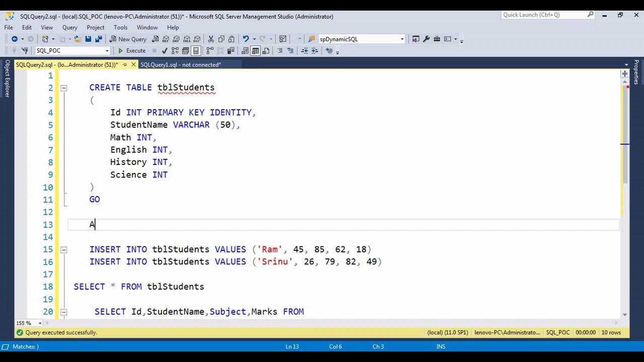
Task: Open a Database Engine Query via its toolbar icon
Action: click(x=155, y=39)
